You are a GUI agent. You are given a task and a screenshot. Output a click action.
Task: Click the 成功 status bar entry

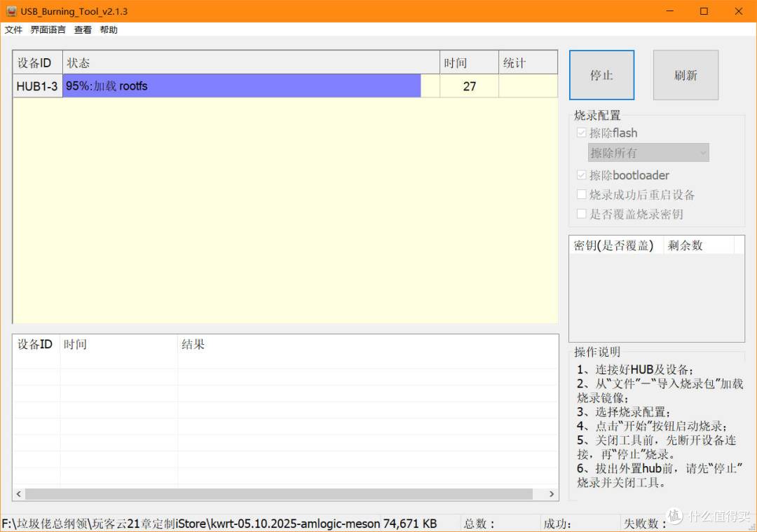click(x=557, y=524)
